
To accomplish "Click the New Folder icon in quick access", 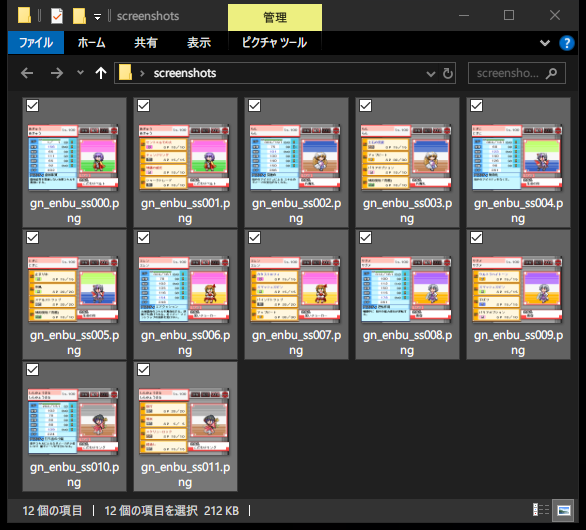I will pyautogui.click(x=79, y=16).
